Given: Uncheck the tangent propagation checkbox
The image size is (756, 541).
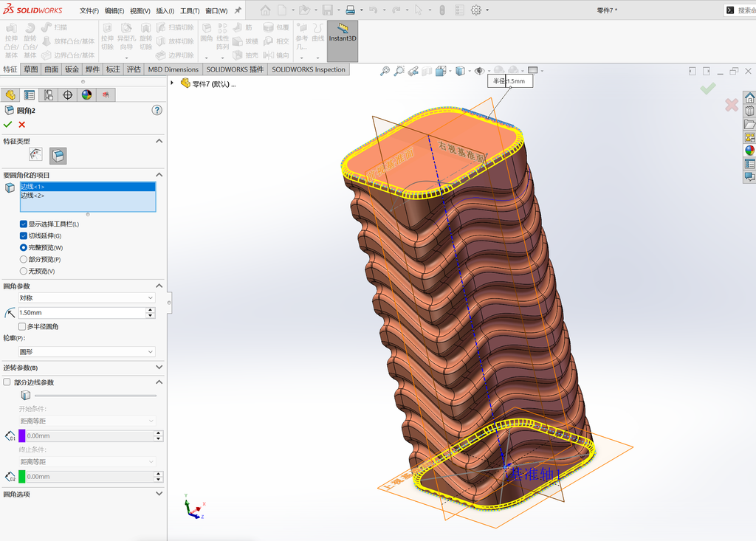Looking at the screenshot, I should click(x=23, y=235).
